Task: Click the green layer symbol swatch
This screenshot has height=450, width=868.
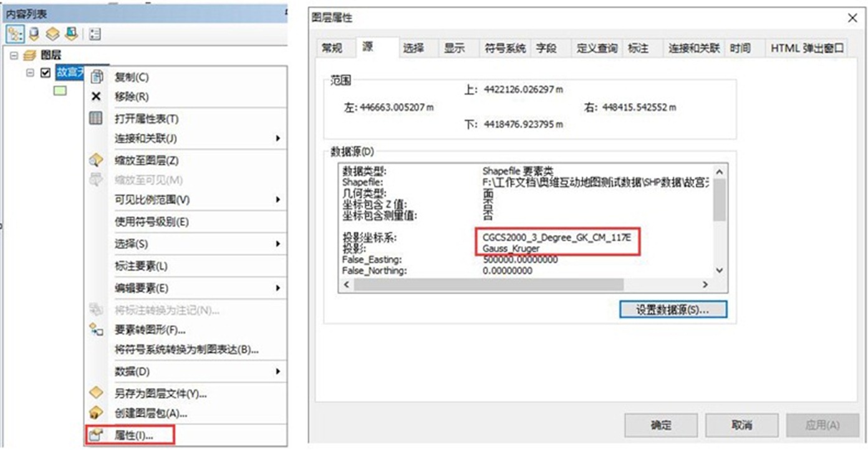Action: [x=60, y=90]
